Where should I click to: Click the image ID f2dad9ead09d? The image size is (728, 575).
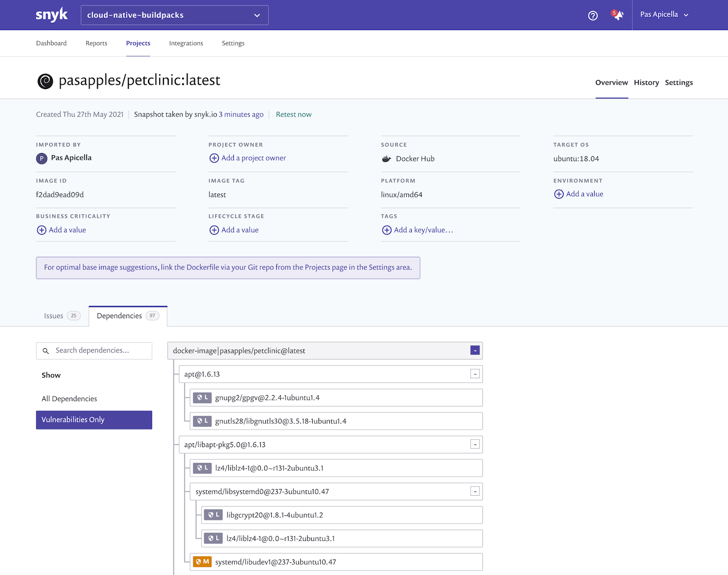[60, 194]
